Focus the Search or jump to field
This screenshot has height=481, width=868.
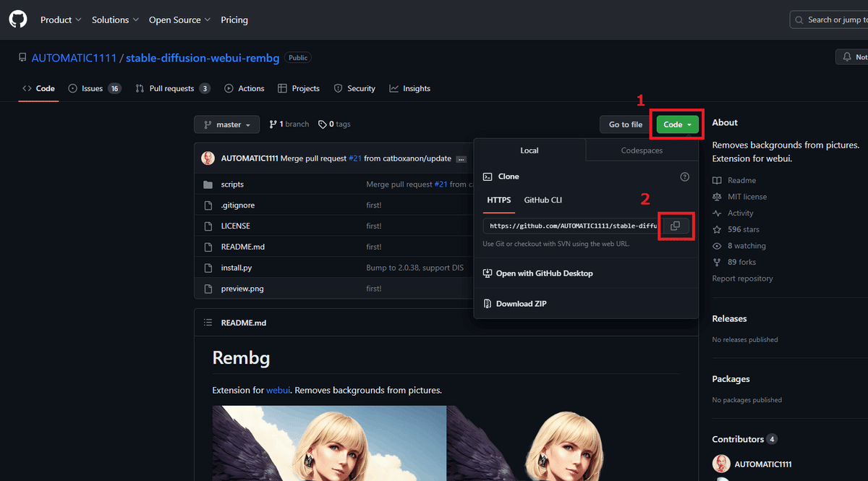(829, 20)
